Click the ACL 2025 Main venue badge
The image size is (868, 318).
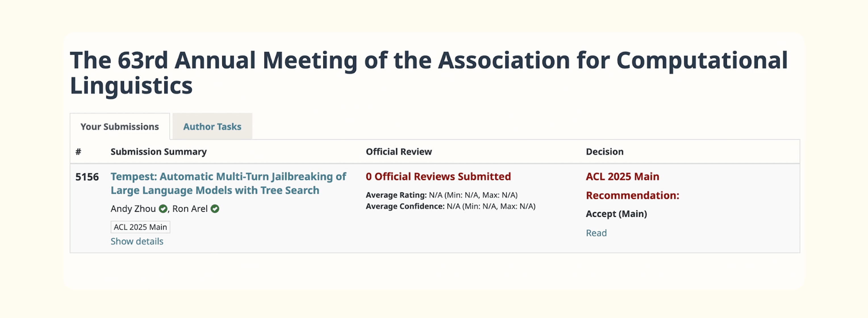140,227
